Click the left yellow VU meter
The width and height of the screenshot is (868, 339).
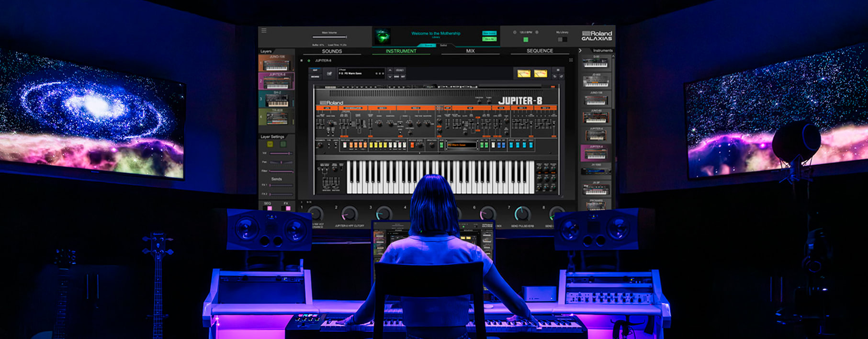click(524, 73)
